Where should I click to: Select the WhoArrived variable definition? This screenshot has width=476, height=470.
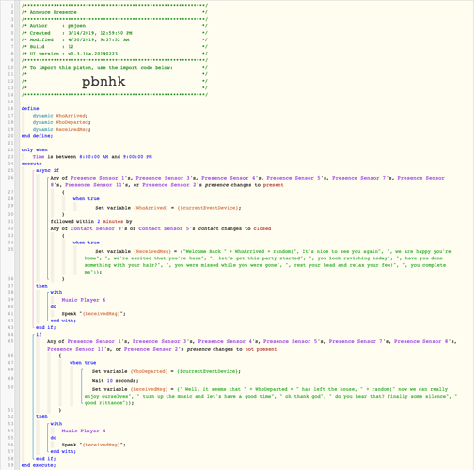[60, 116]
